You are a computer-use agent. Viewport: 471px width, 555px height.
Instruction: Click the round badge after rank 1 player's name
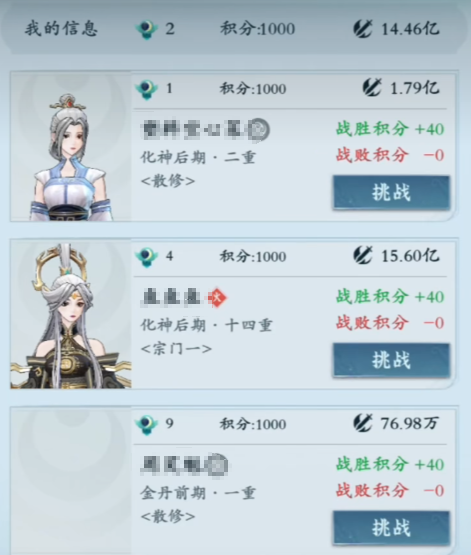tap(259, 130)
